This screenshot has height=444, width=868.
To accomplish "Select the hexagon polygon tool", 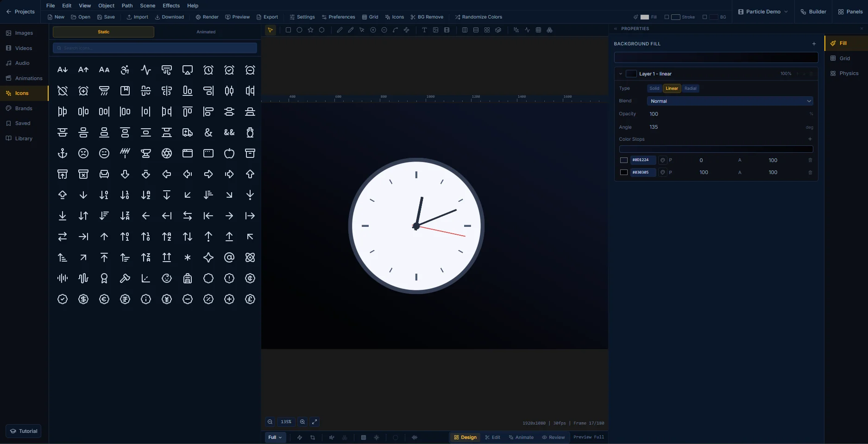I will click(x=321, y=30).
